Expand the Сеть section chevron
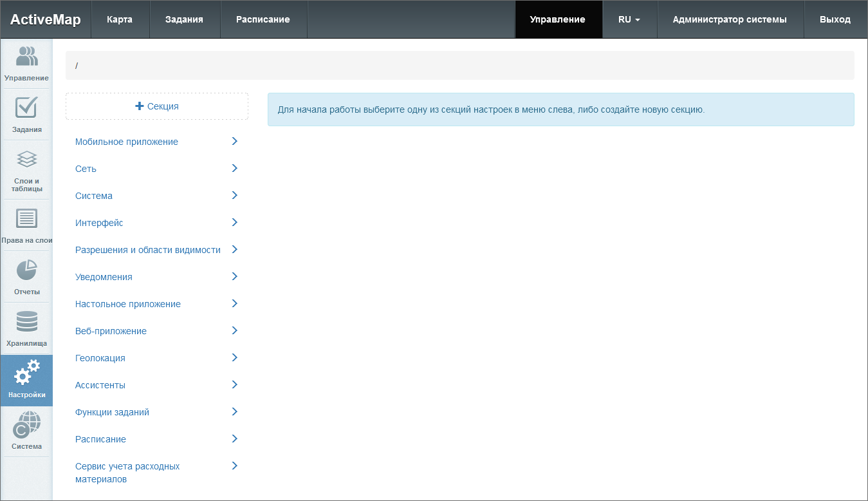 [x=234, y=168]
